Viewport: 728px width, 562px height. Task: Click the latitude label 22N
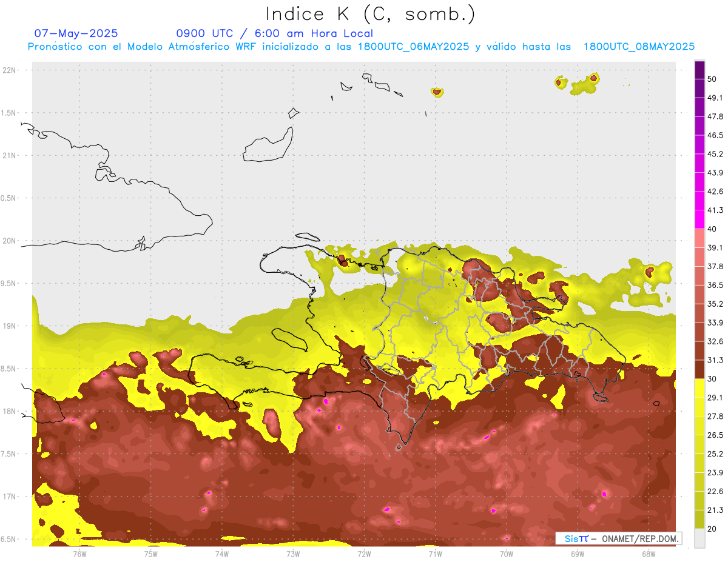click(10, 70)
